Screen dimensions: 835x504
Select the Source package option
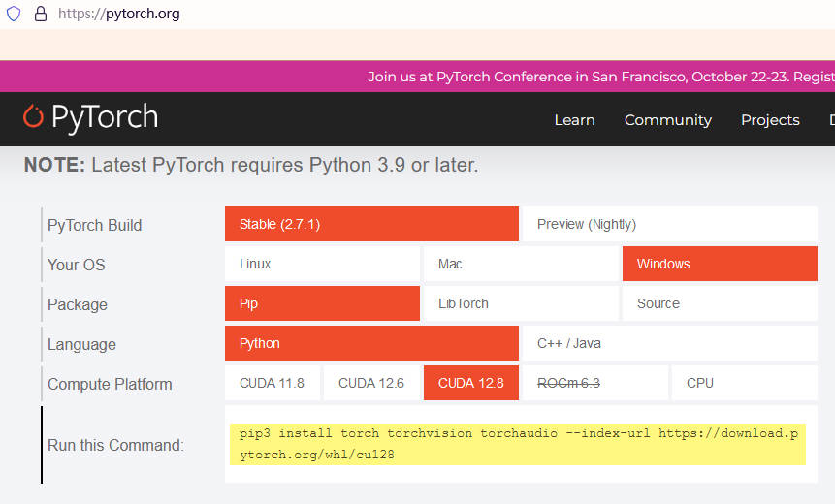pos(720,303)
